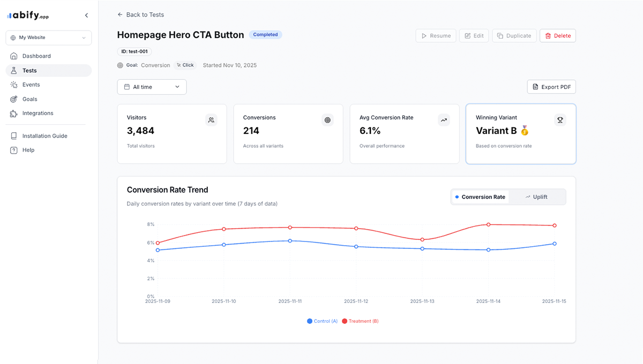Open Goals in the sidebar
Viewport: 643px width, 364px height.
coord(49,99)
